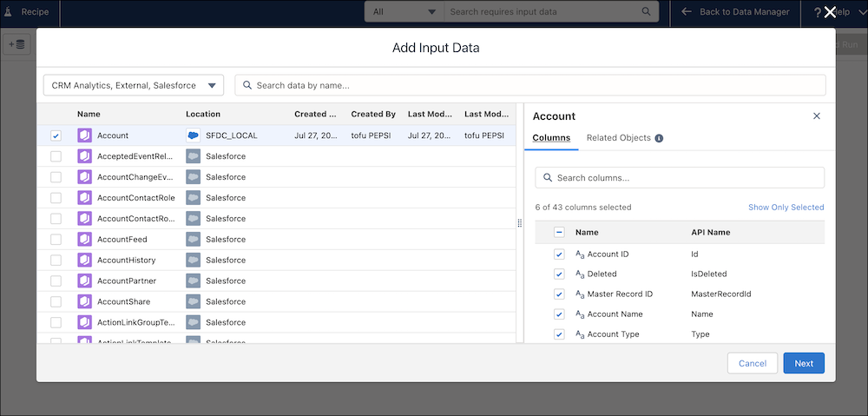This screenshot has height=416, width=868.
Task: Check the AccountShare row checkbox
Action: coord(56,301)
